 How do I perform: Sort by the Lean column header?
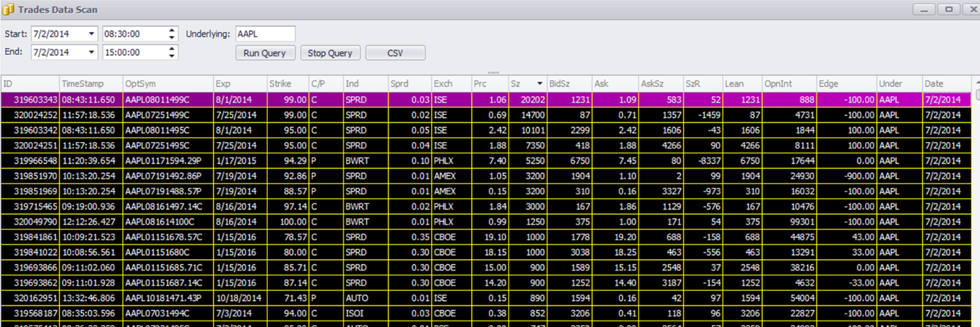pyautogui.click(x=742, y=84)
